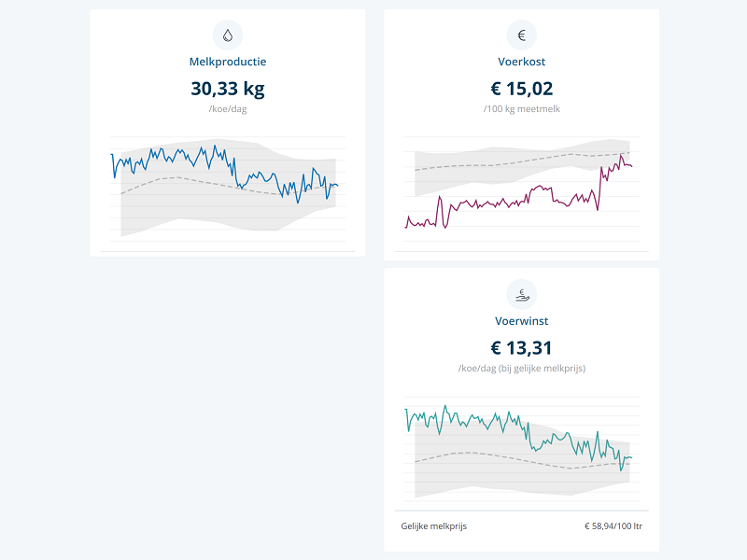This screenshot has height=560, width=747.
Task: Select the Voerwinst card title
Action: (x=521, y=321)
